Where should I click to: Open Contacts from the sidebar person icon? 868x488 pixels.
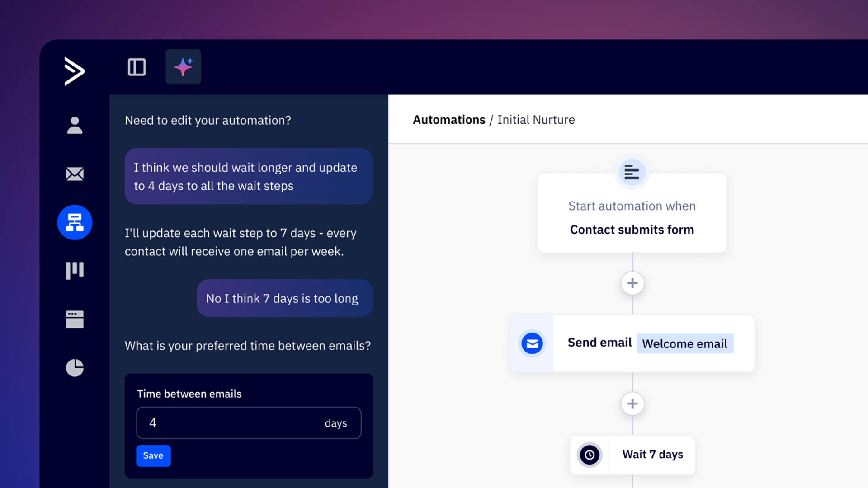click(x=75, y=125)
